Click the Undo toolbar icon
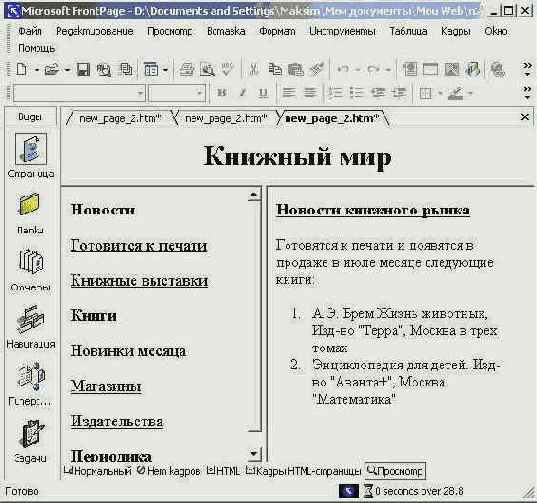This screenshot has height=503, width=537. click(x=343, y=70)
